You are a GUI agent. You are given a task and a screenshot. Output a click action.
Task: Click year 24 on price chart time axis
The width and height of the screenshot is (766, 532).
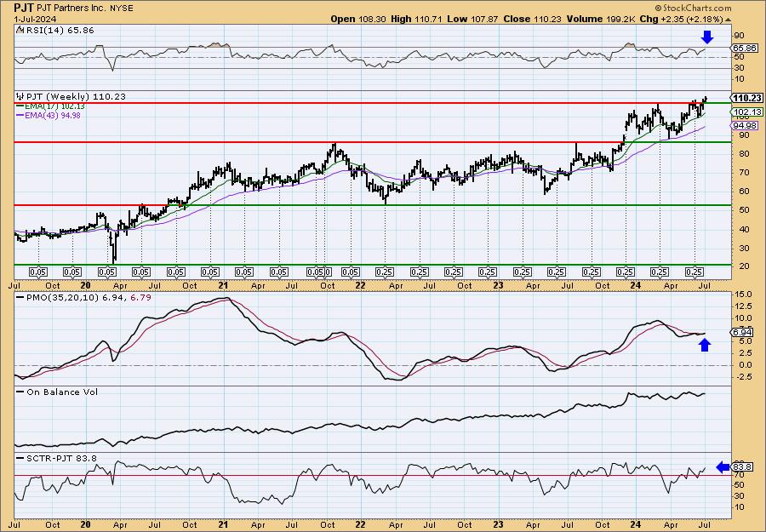[x=637, y=285]
